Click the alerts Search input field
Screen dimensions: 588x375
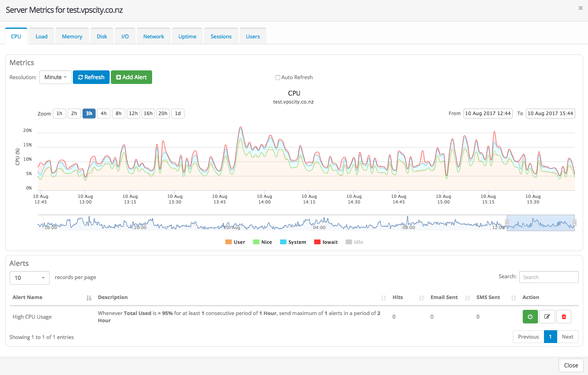click(x=548, y=277)
